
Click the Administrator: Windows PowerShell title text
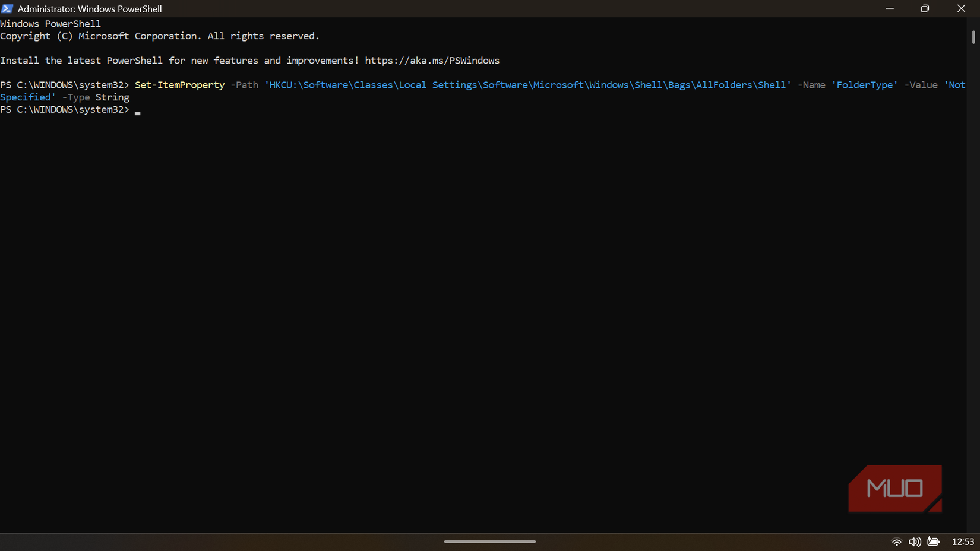tap(90, 8)
